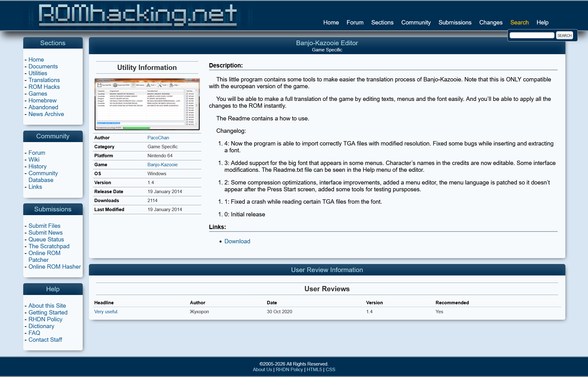
Task: Open PacoChan author profile link
Action: (158, 138)
